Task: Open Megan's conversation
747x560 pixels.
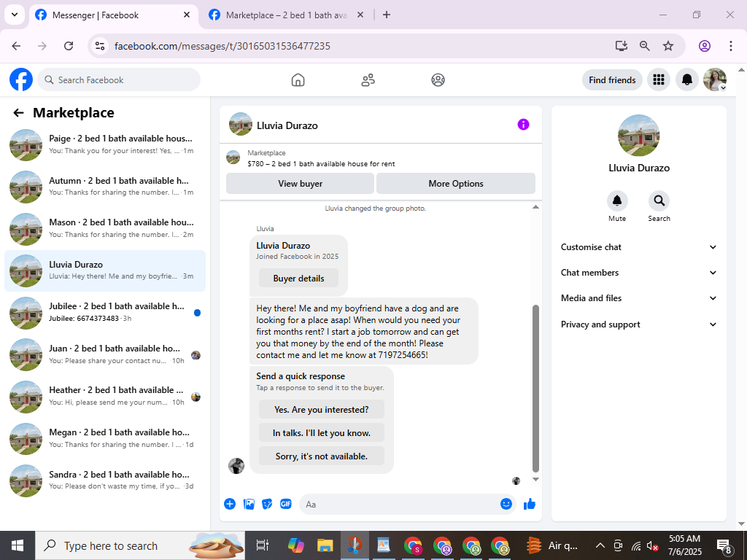Action: (x=105, y=438)
